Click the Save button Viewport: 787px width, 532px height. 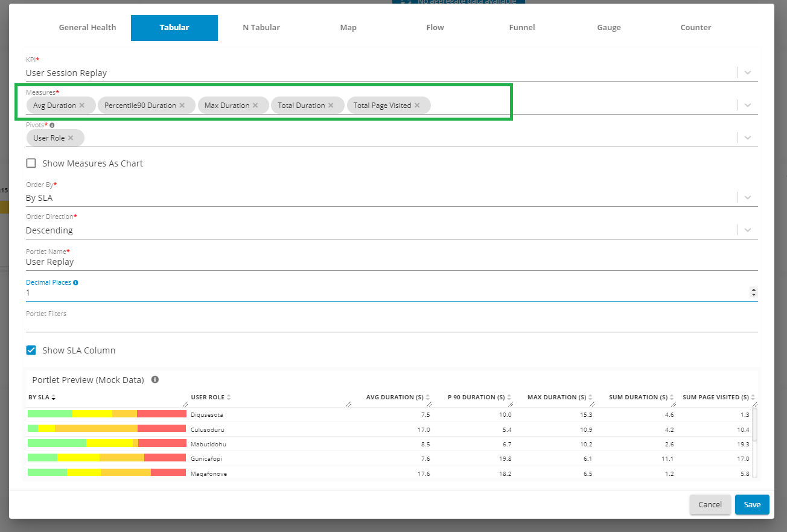point(752,505)
